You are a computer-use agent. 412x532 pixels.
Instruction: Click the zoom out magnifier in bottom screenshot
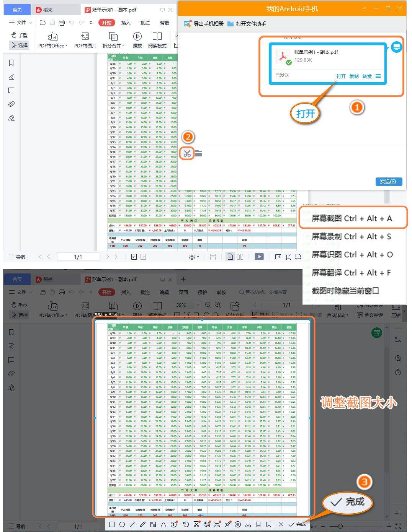click(208, 305)
